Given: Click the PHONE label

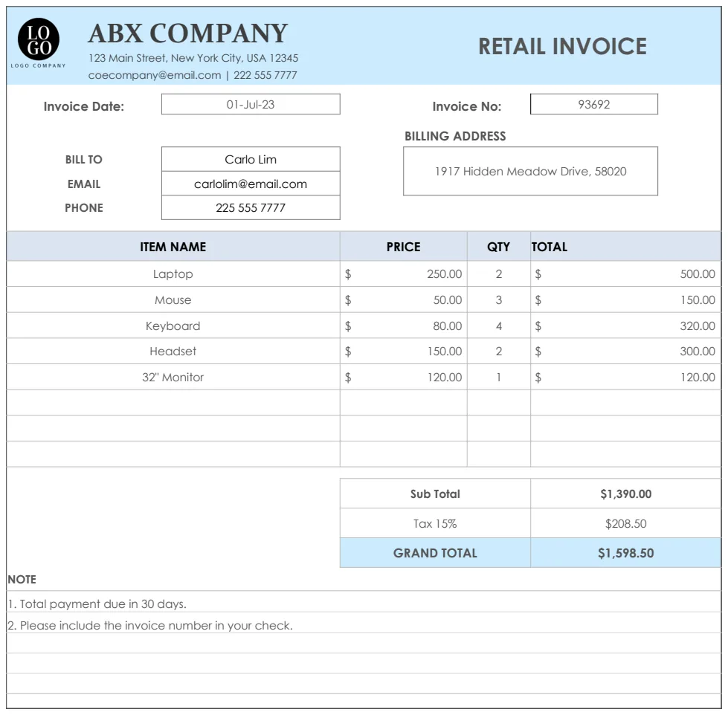Looking at the screenshot, I should pos(84,207).
